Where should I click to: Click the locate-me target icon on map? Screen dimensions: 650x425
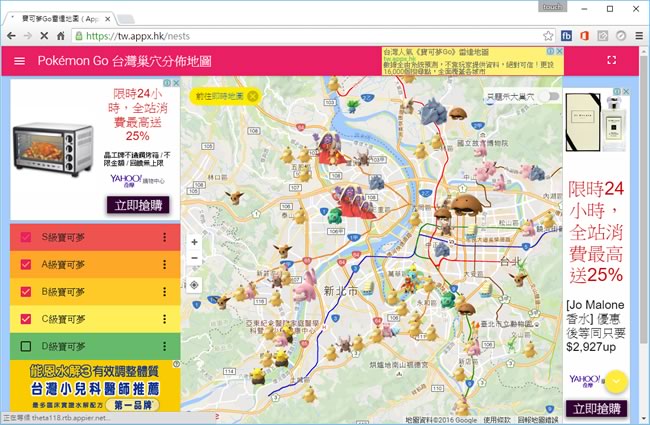coord(194,284)
